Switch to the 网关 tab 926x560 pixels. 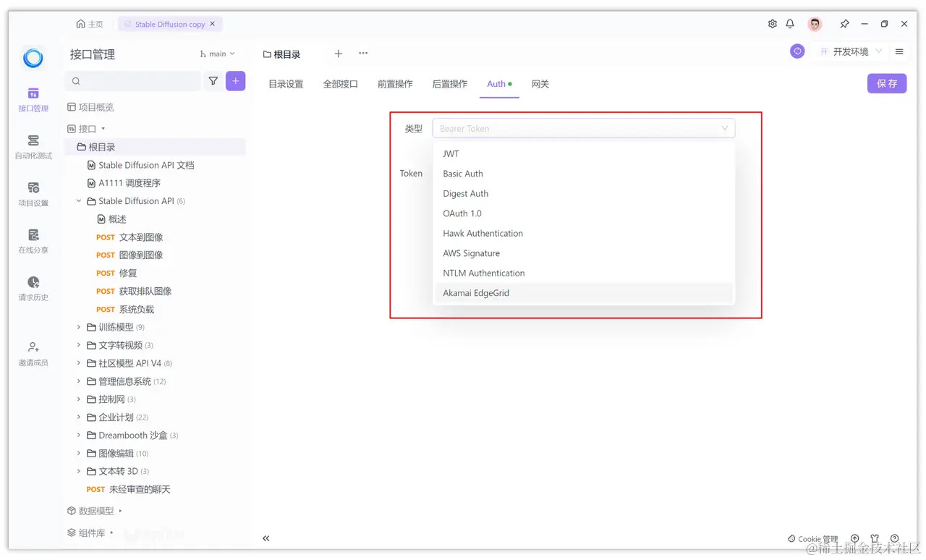click(540, 84)
